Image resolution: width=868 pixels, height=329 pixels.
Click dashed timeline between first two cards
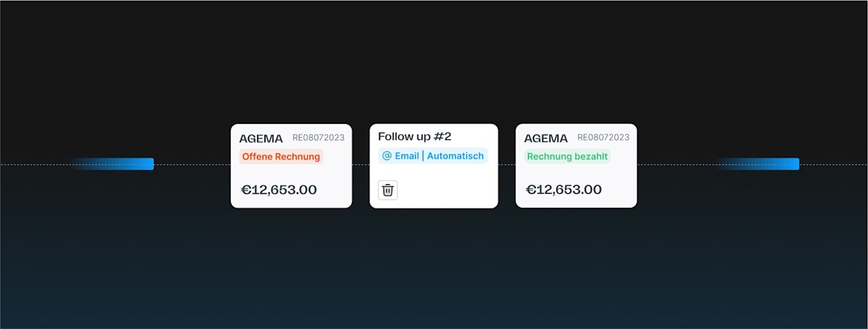coord(361,164)
